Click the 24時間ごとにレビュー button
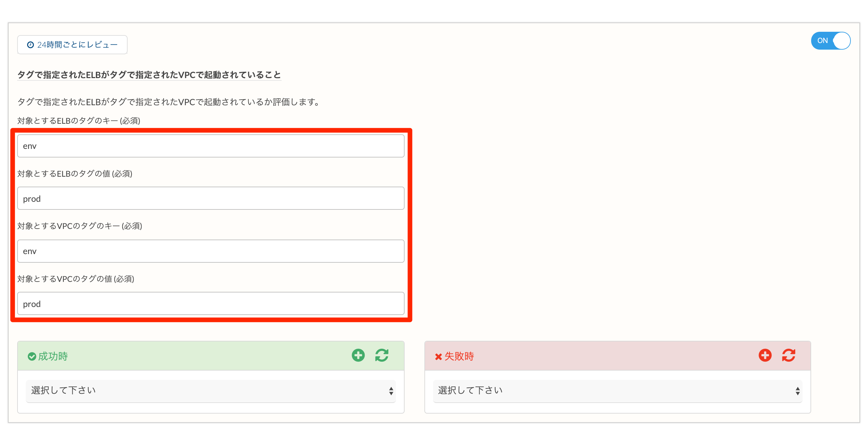Screen dimensions: 868x446 (72, 45)
